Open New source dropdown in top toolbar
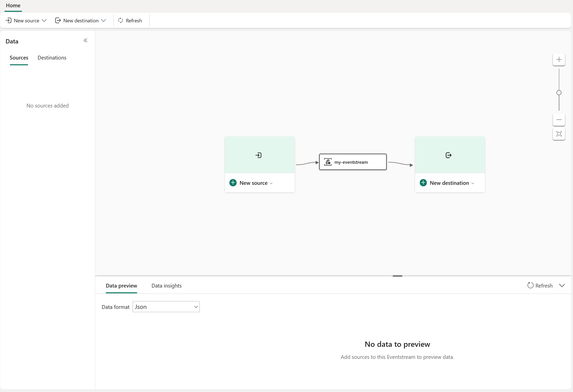The height and width of the screenshot is (392, 573). tap(26, 21)
